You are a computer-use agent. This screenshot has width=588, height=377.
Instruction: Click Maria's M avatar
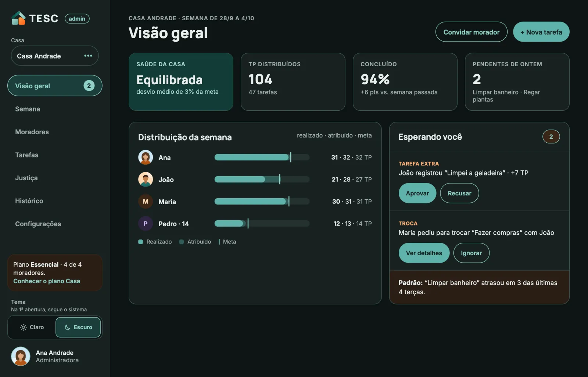(x=146, y=202)
